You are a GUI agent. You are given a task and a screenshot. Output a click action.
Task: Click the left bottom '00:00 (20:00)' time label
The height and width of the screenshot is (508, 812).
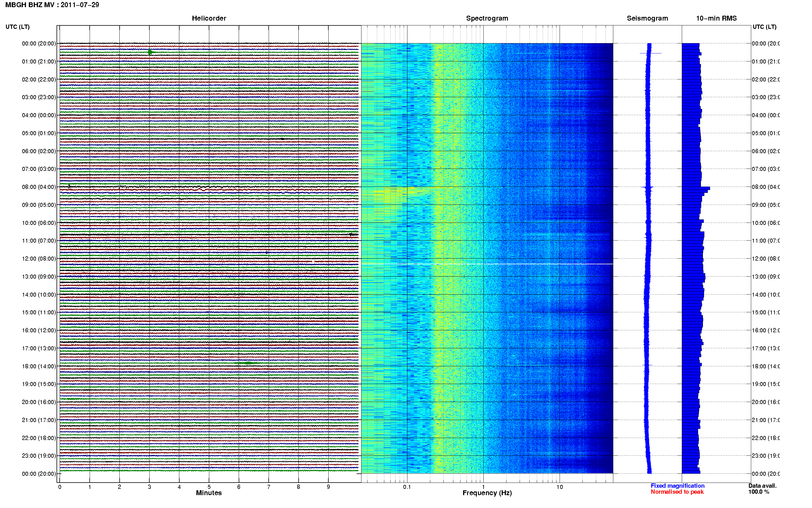(39, 474)
